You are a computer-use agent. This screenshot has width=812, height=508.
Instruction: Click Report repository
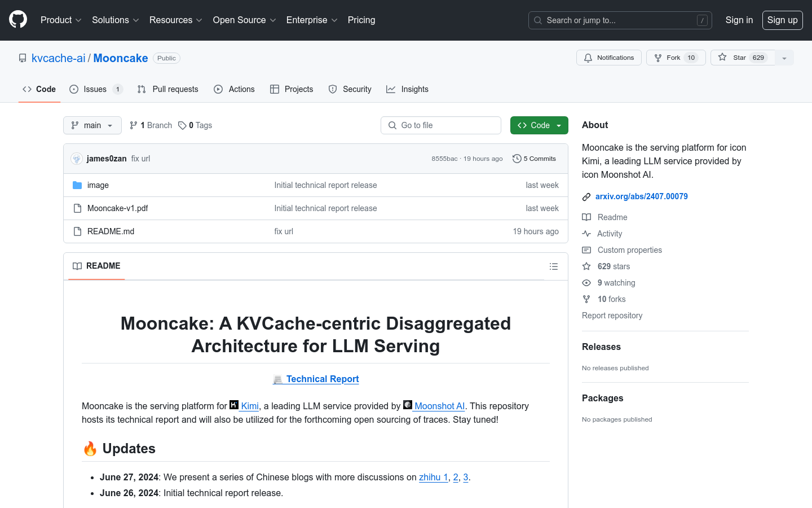pos(612,316)
